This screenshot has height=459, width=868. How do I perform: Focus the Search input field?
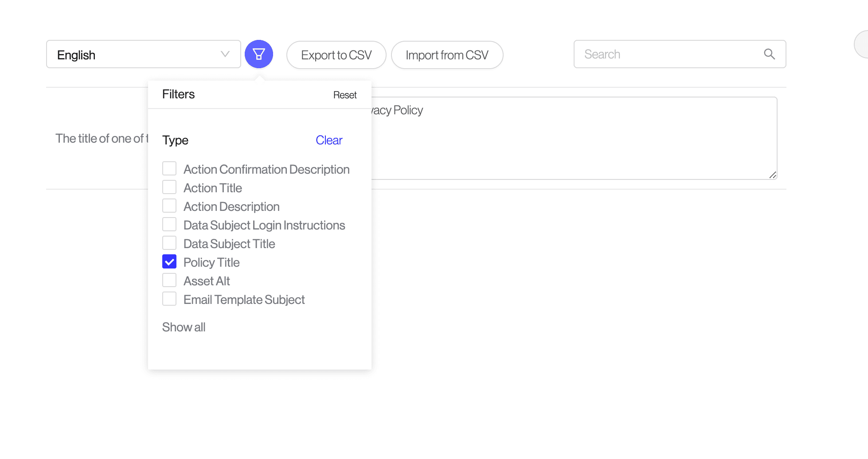pyautogui.click(x=669, y=54)
